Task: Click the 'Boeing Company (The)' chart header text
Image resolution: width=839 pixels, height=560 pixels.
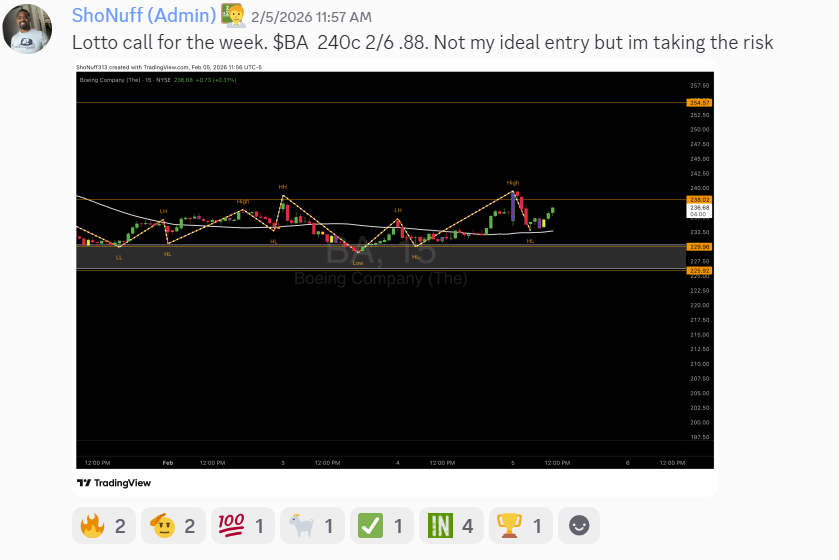Action: pyautogui.click(x=110, y=80)
